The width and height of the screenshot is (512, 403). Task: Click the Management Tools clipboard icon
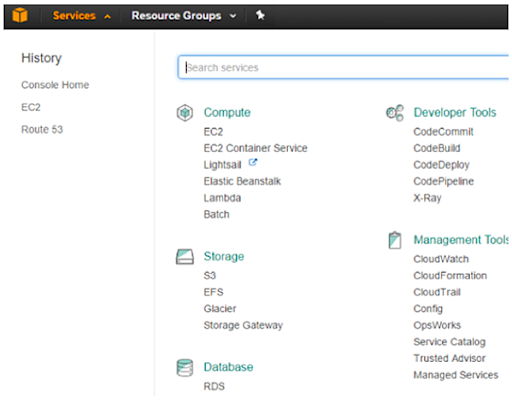click(x=395, y=240)
